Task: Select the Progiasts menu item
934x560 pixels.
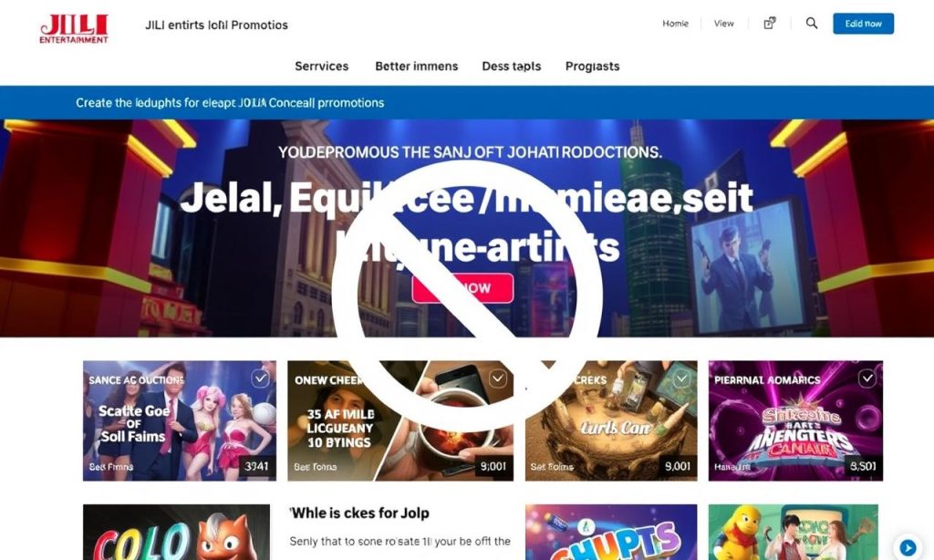Action: pos(592,67)
